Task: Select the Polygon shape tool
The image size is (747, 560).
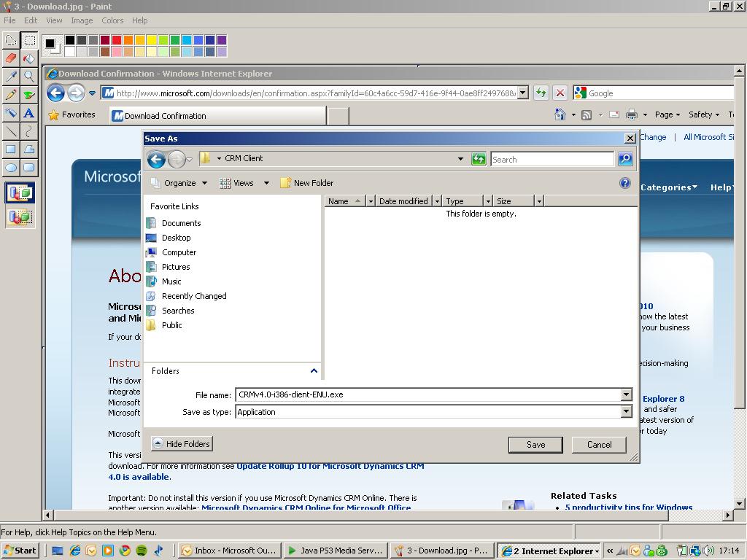Action: pos(29,149)
